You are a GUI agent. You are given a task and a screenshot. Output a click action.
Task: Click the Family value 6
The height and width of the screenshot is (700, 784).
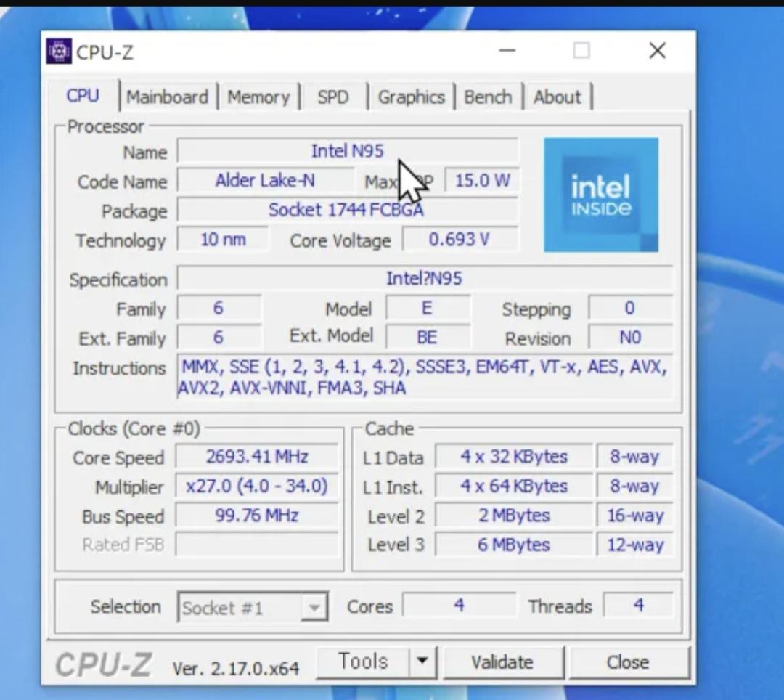tap(219, 307)
